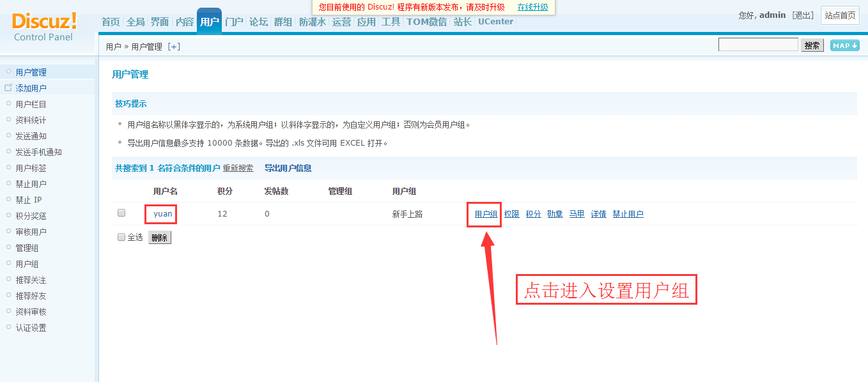Click 禁止用户 link in yuan's row
This screenshot has width=868, height=382.
[x=628, y=214]
